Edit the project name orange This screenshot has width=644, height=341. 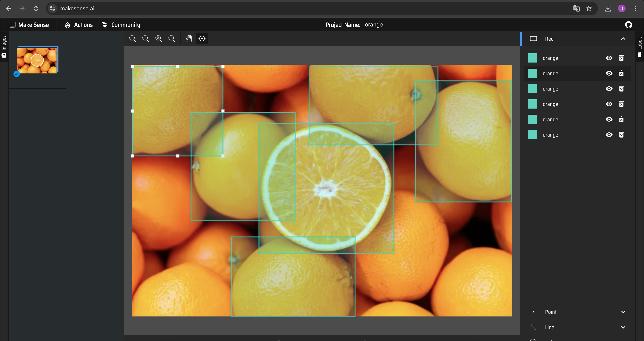pos(374,25)
